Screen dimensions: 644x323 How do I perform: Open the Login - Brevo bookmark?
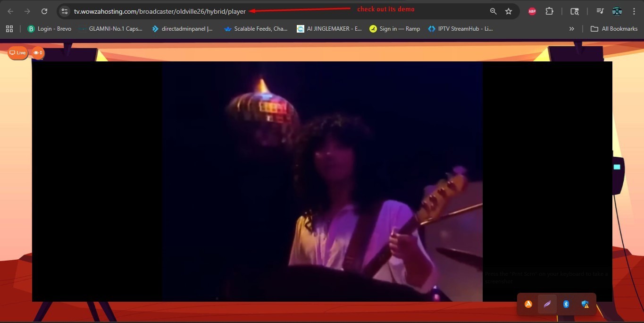(50, 29)
